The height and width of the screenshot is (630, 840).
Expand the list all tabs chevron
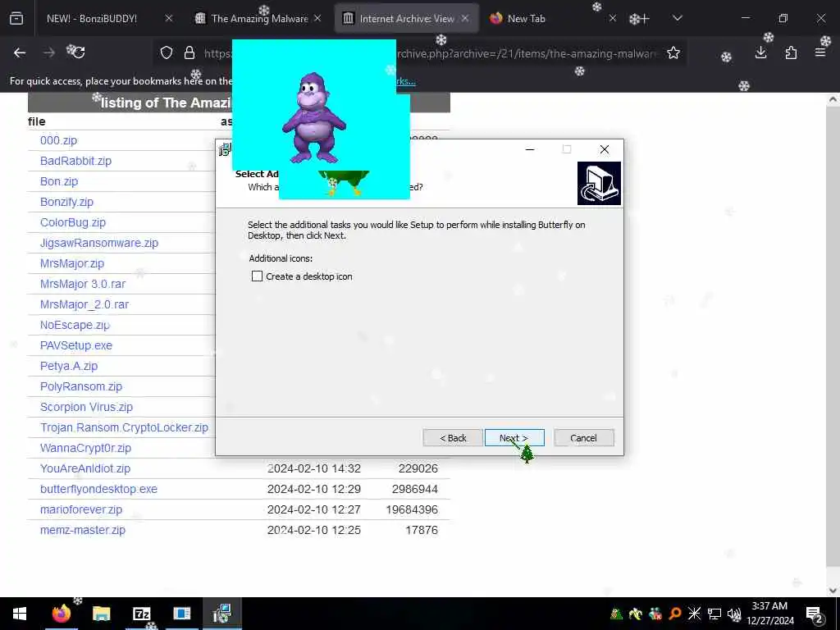point(677,18)
